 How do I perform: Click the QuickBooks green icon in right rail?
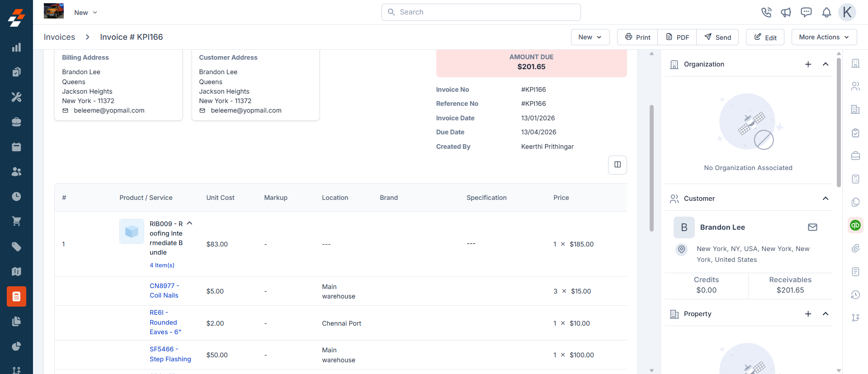pyautogui.click(x=855, y=225)
